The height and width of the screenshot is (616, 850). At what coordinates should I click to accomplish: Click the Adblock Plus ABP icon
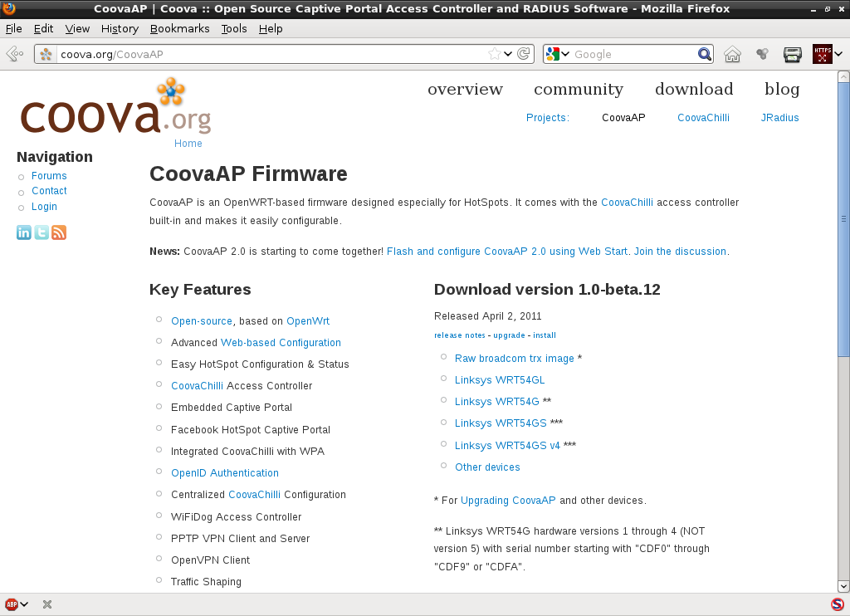click(x=12, y=604)
